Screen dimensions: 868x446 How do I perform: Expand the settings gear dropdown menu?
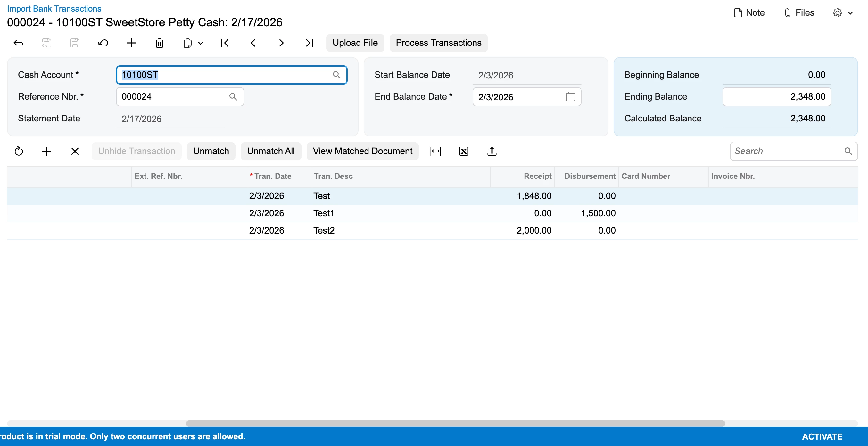click(x=843, y=13)
